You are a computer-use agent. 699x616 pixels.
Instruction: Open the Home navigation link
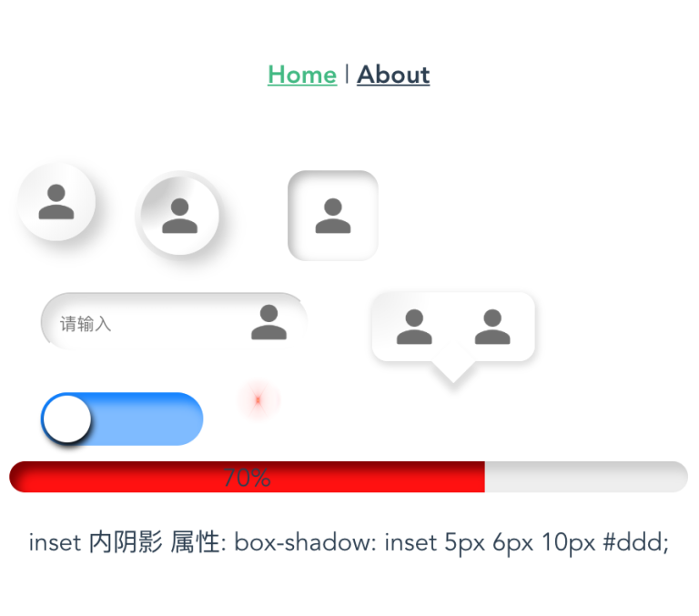(x=302, y=75)
